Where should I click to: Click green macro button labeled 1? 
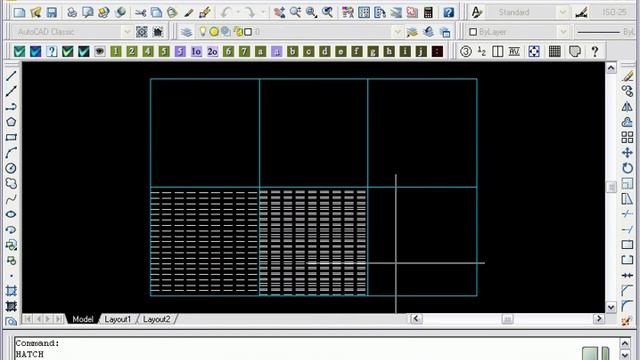(116, 51)
